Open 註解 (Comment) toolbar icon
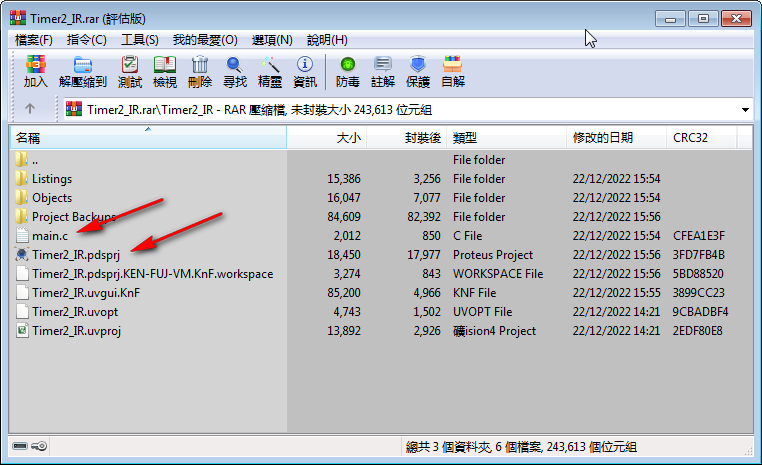 coord(382,64)
